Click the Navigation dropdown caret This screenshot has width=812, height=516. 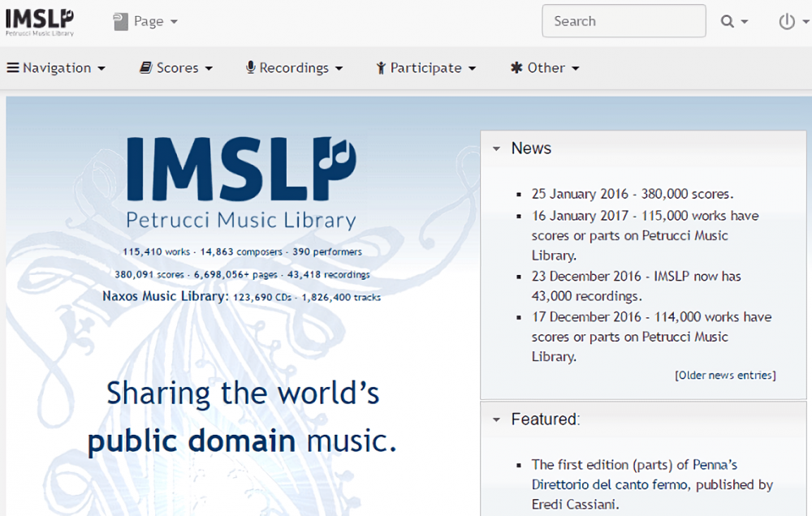(101, 68)
